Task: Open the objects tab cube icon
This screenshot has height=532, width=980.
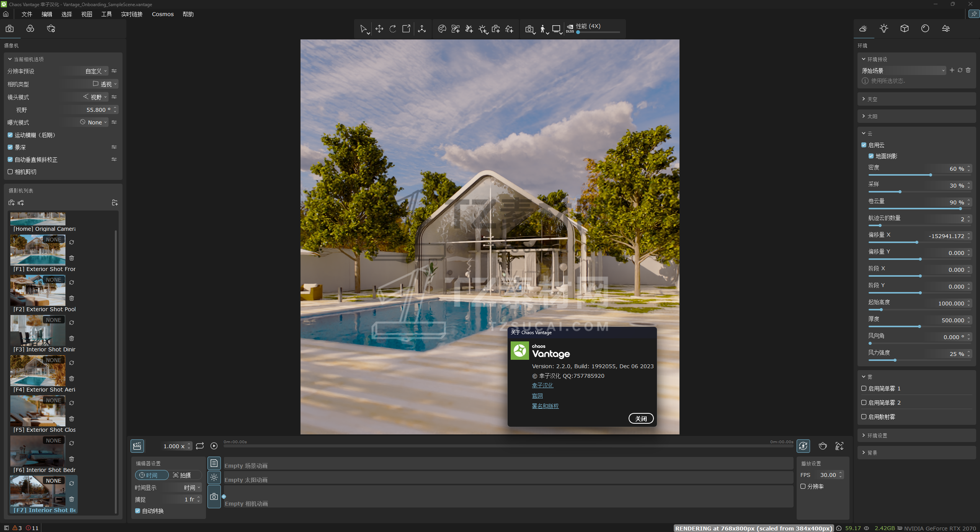Action: [904, 29]
